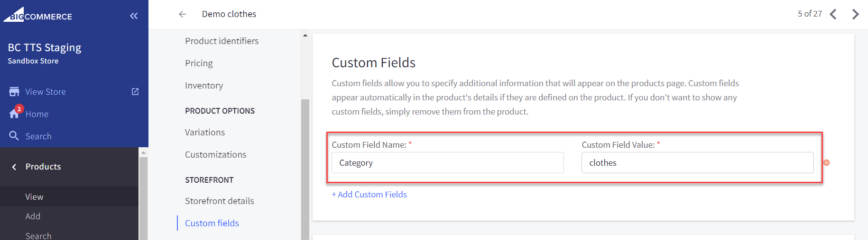
Task: Collapse the sidebar with double chevron icon
Action: click(x=134, y=16)
